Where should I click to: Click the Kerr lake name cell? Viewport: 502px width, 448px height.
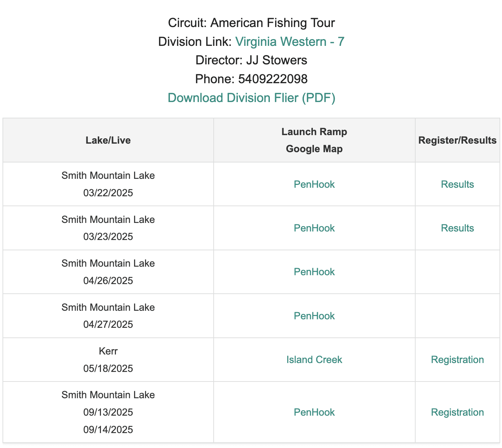(x=108, y=351)
